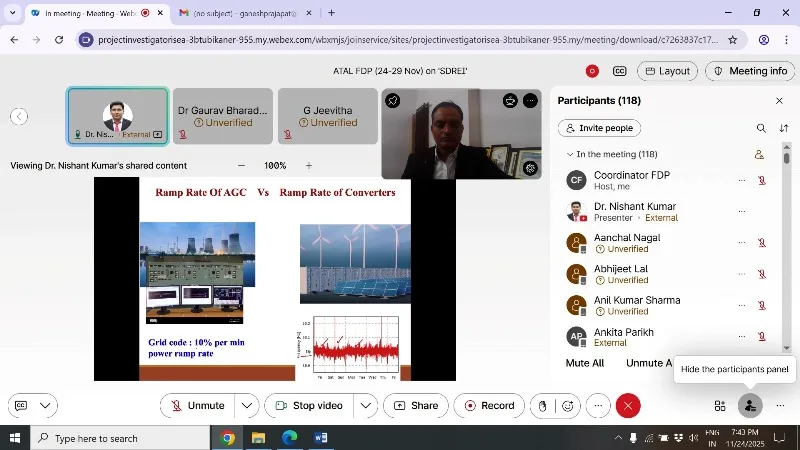Open the Layout menu

tap(667, 71)
